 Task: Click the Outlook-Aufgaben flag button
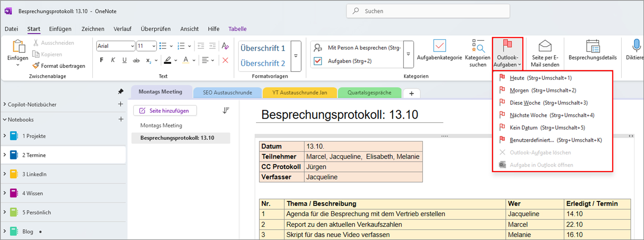(507, 53)
